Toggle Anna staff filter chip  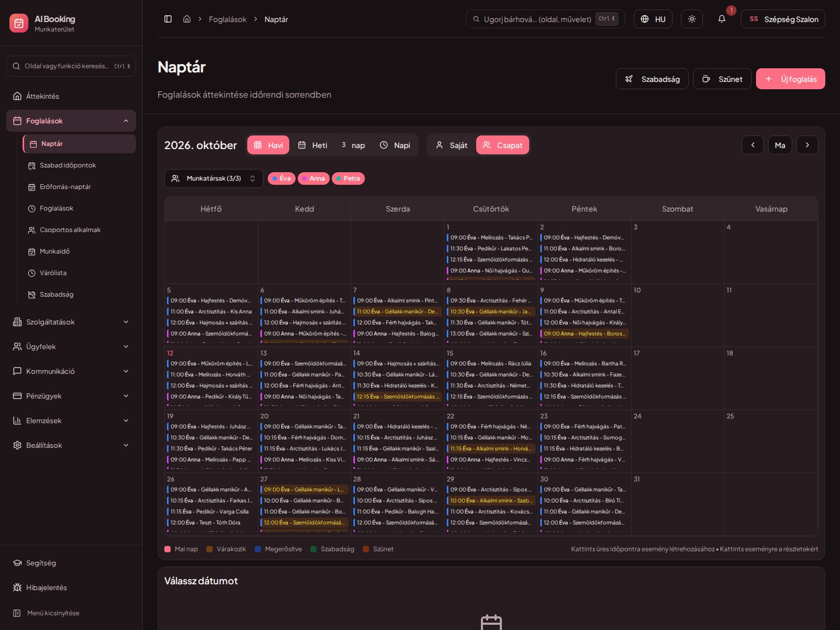(x=313, y=178)
